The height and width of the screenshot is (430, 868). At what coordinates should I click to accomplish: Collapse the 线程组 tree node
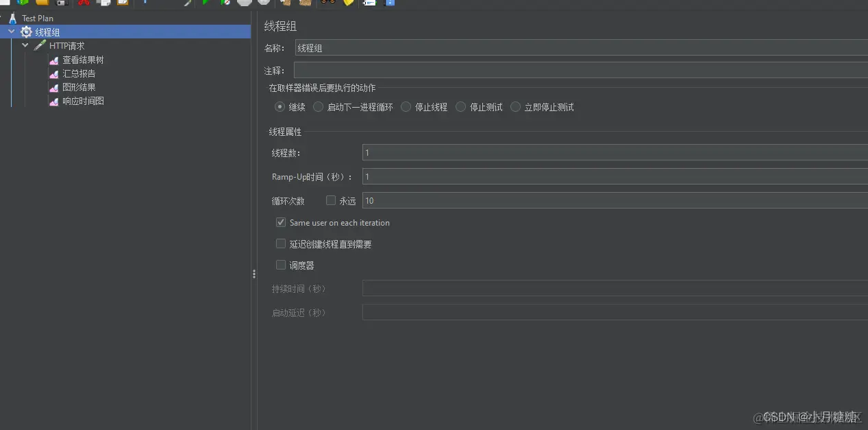click(x=11, y=32)
